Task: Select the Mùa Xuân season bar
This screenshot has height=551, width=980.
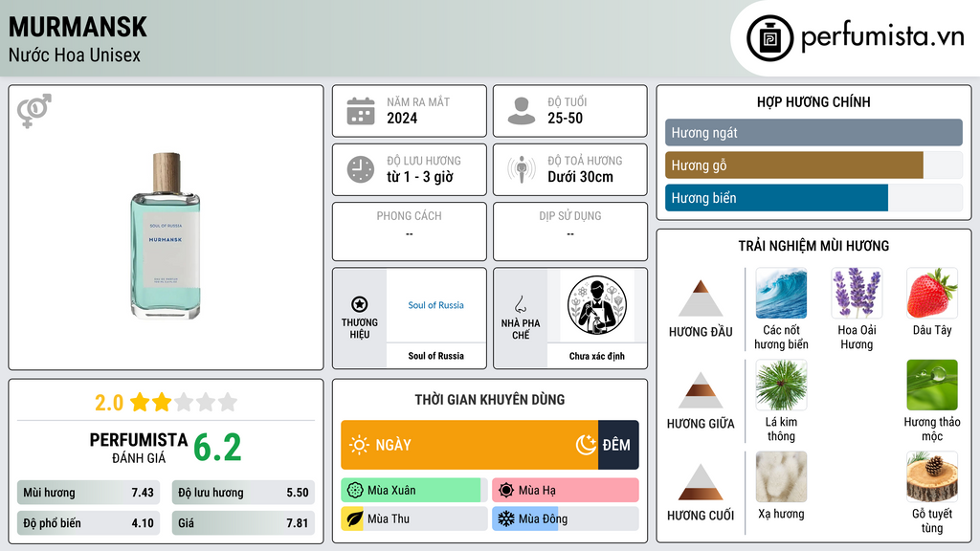Action: (413, 491)
